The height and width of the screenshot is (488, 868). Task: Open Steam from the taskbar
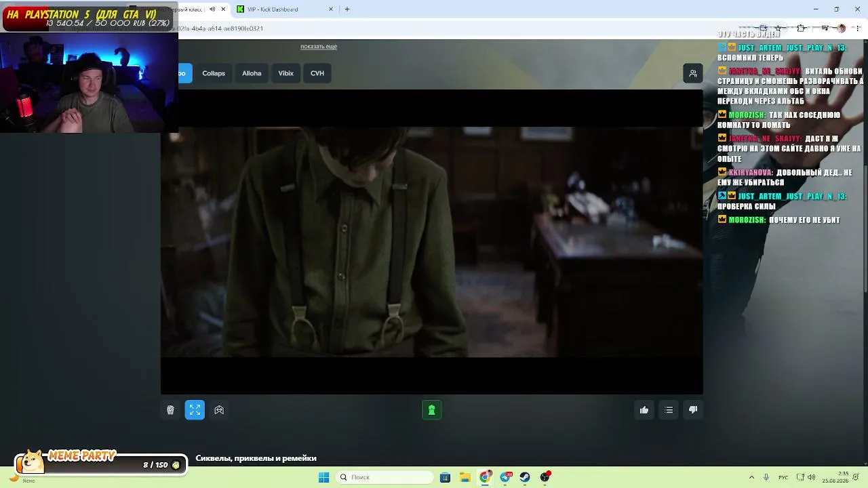tap(525, 477)
